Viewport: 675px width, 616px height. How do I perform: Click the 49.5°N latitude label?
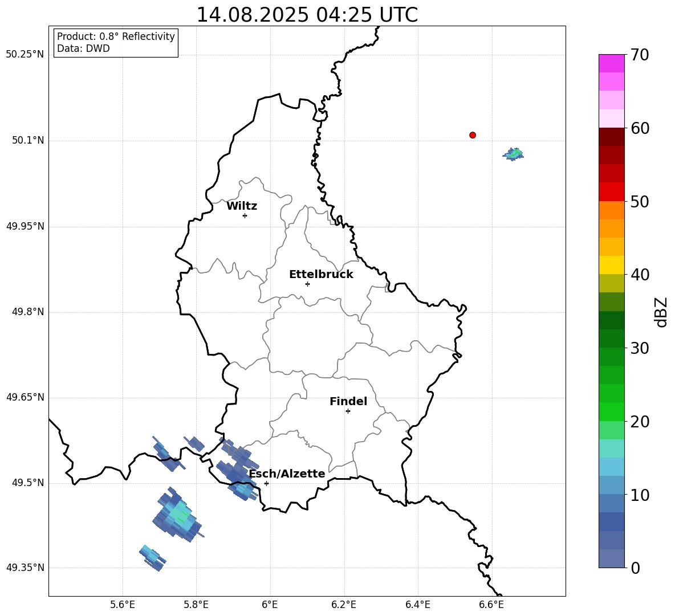28,483
